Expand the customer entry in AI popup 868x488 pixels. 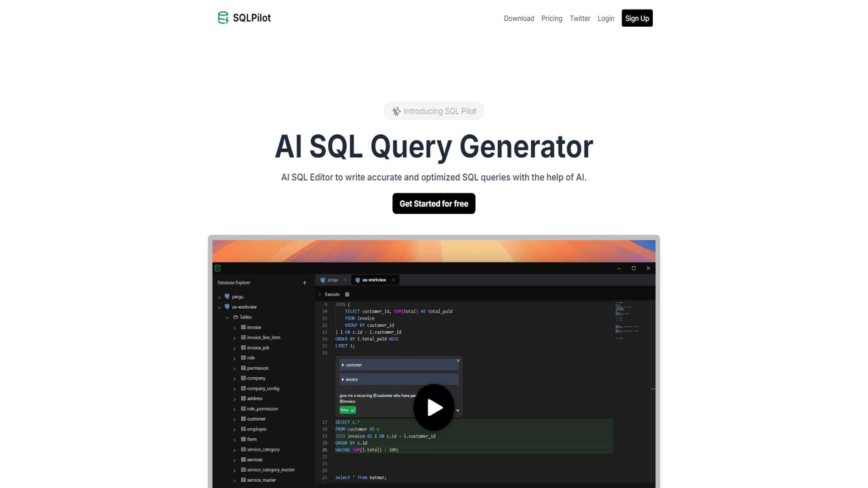[x=343, y=365]
